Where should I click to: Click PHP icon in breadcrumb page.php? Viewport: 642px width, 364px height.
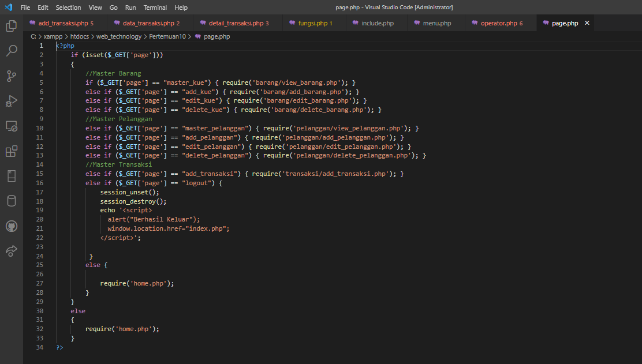click(x=198, y=36)
